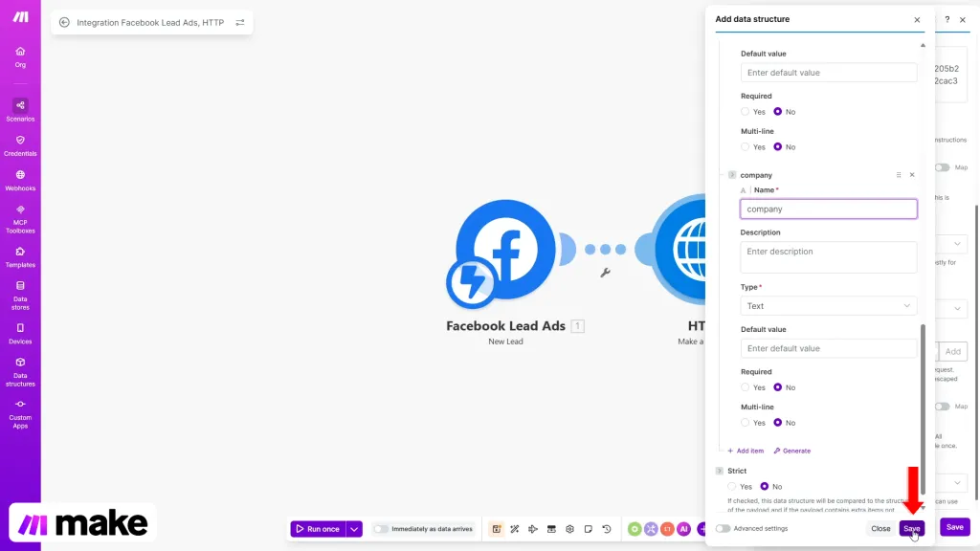Open scenario settings gear in bottom toolbar
Viewport: 980px width, 551px height.
570,529
